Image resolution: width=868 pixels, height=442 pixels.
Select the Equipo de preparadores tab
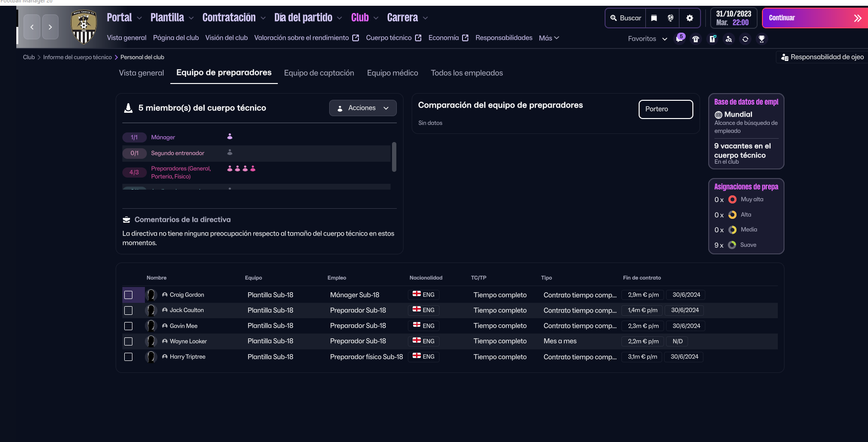tap(224, 72)
